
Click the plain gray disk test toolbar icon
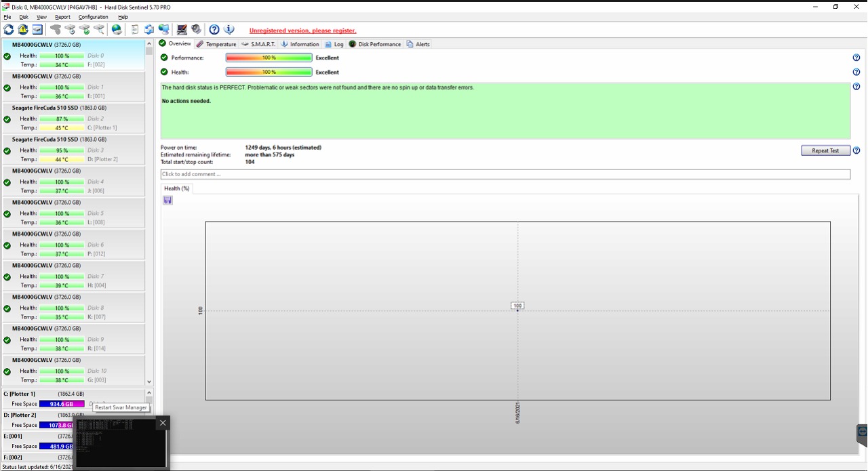55,30
